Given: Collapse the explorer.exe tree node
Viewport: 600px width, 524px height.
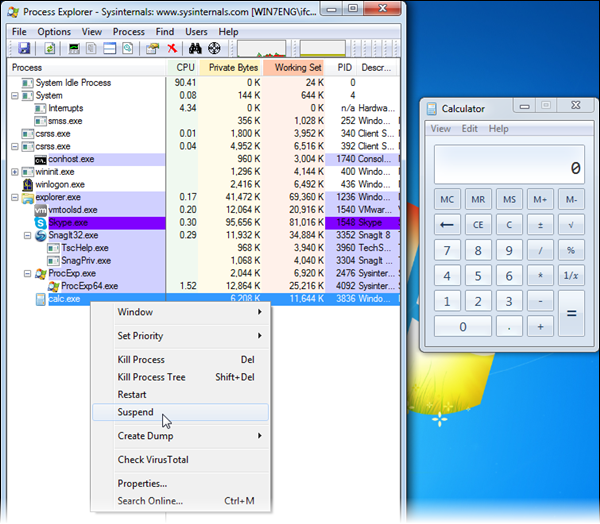Looking at the screenshot, I should click(x=15, y=198).
